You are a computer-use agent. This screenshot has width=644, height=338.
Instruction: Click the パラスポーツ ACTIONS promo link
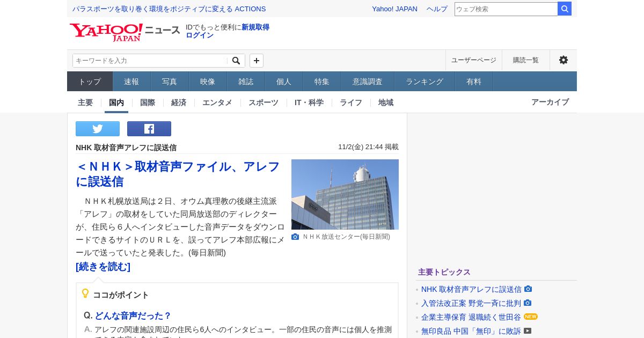tap(169, 9)
